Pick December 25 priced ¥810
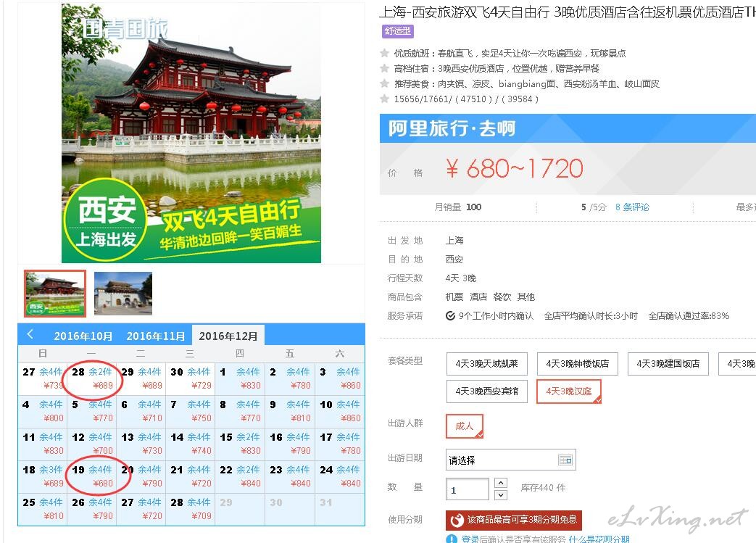 43,509
